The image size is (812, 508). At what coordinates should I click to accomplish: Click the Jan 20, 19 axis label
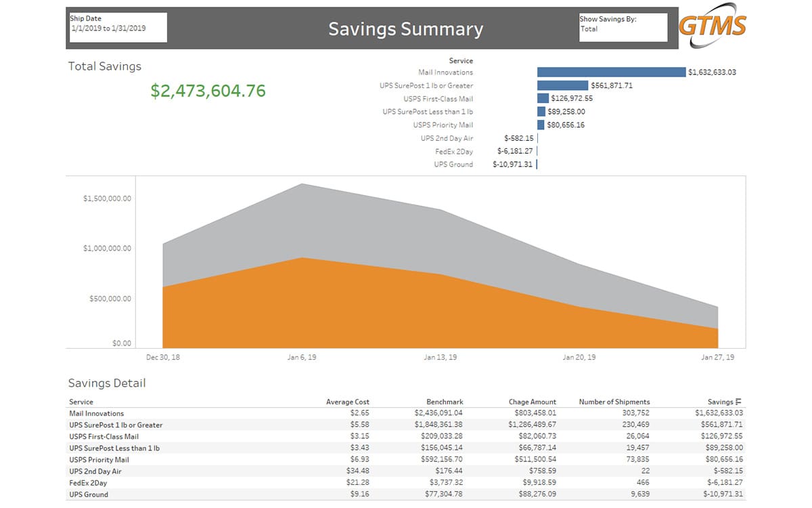pyautogui.click(x=579, y=357)
